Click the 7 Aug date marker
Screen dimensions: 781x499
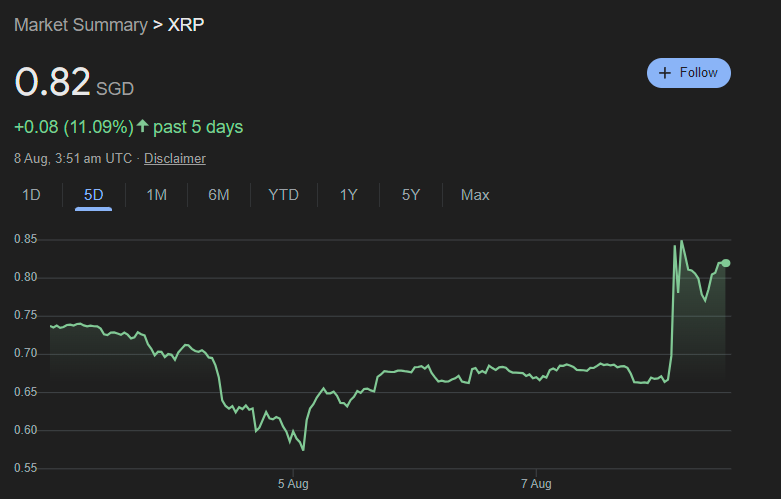(536, 484)
